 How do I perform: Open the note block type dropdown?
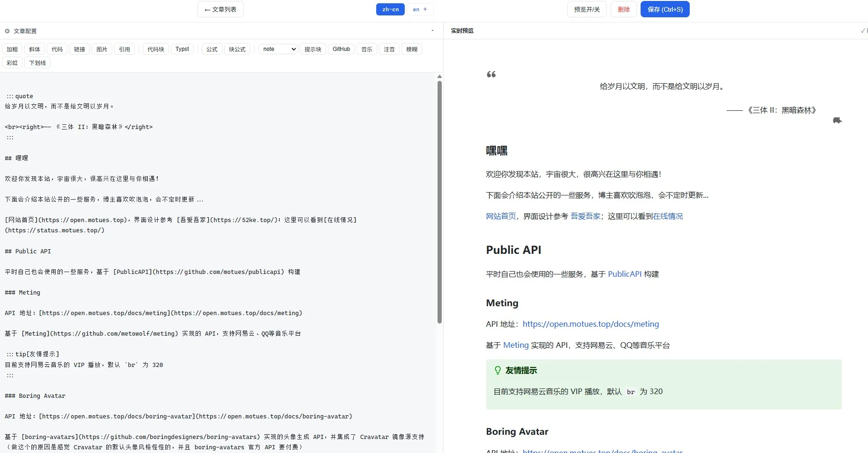278,49
